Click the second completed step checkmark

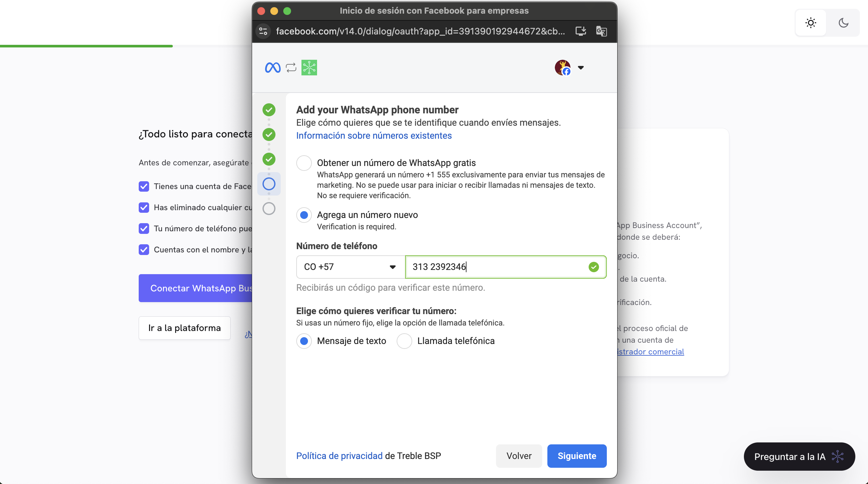click(269, 134)
